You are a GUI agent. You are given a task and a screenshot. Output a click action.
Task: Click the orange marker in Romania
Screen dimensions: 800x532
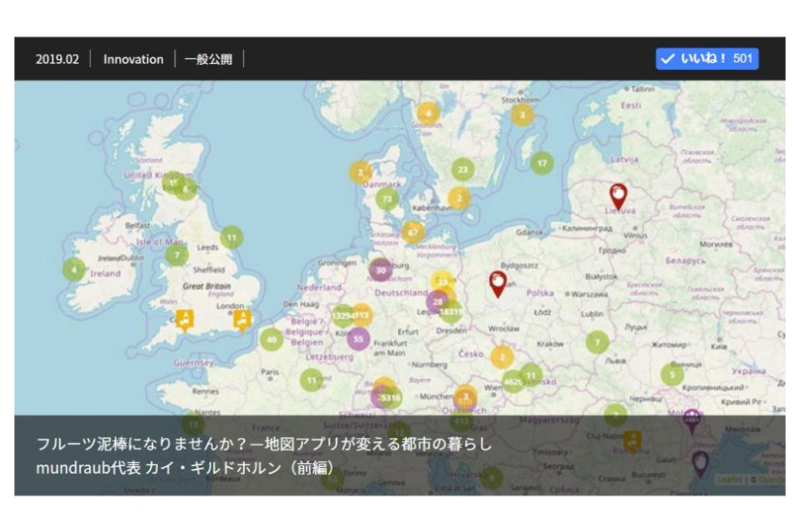[632, 440]
